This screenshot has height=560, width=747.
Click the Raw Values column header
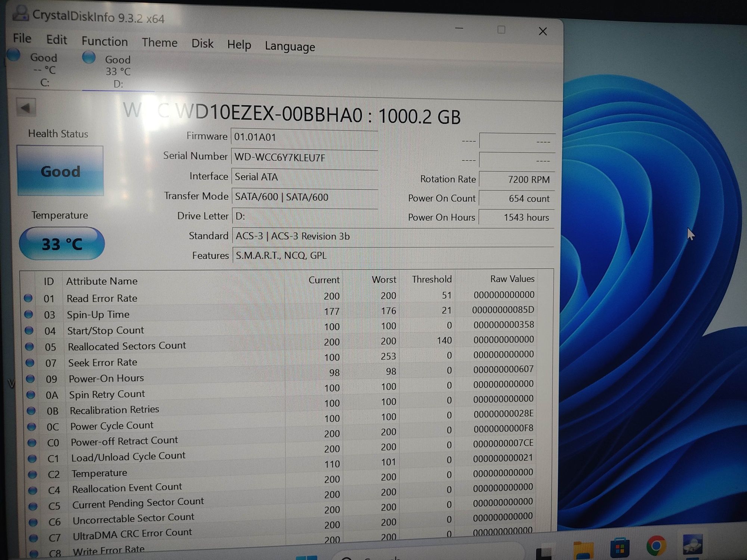(512, 279)
